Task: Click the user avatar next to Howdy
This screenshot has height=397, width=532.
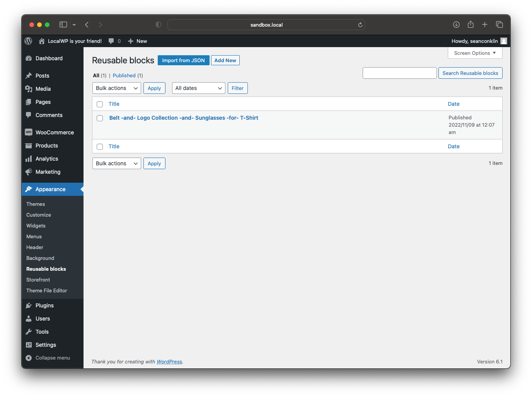Action: 504,41
